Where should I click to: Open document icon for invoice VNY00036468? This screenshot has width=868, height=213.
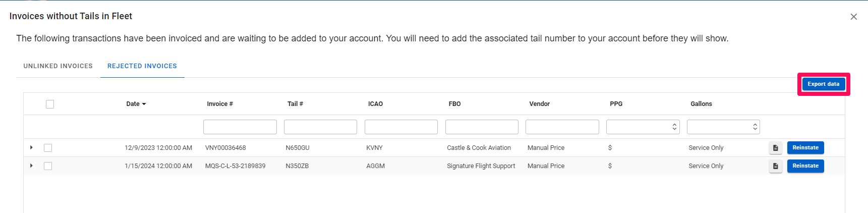[775, 148]
